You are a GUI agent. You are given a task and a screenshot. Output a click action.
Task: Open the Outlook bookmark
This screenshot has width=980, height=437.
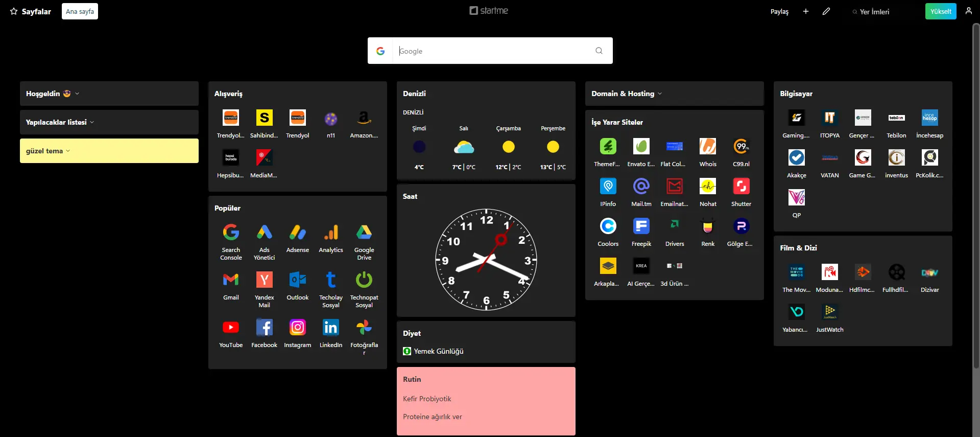click(x=298, y=280)
